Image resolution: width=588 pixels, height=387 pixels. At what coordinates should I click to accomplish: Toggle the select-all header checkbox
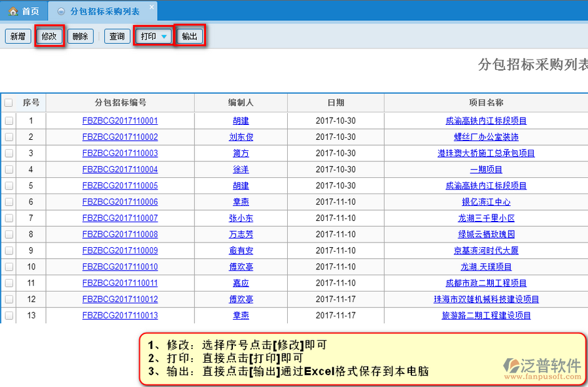tap(9, 103)
